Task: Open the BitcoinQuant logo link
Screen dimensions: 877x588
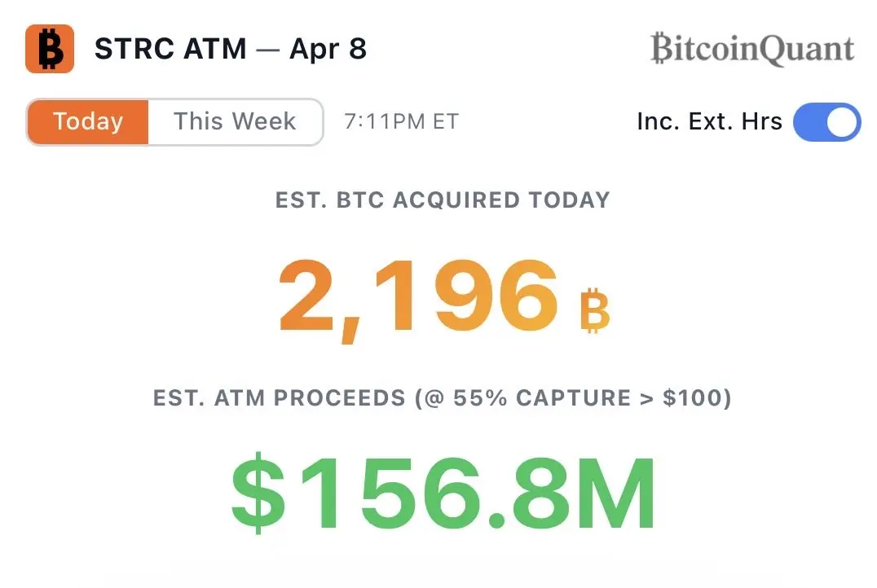Action: click(751, 49)
